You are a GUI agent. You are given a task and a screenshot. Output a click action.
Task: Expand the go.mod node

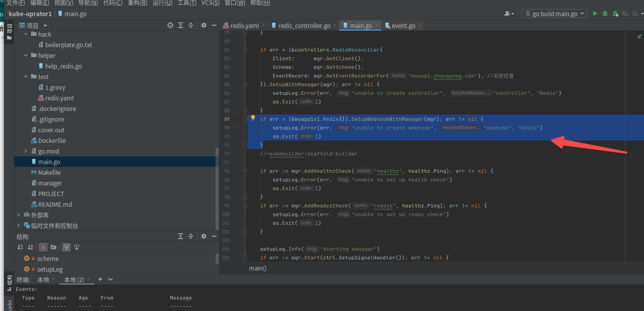(26, 151)
